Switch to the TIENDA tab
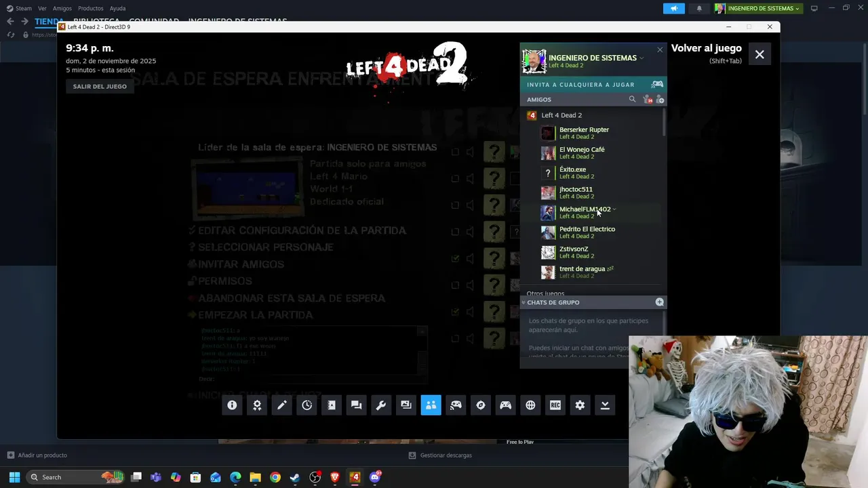Viewport: 868px width, 488px height. click(x=49, y=22)
